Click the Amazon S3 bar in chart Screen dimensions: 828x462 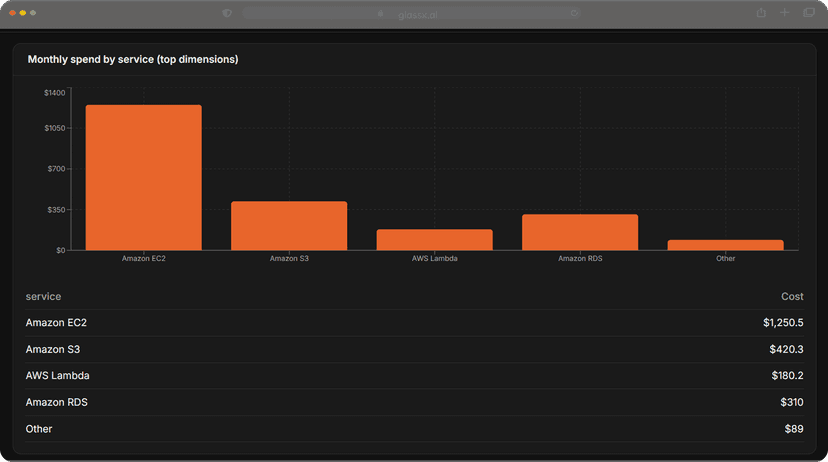[x=289, y=226]
